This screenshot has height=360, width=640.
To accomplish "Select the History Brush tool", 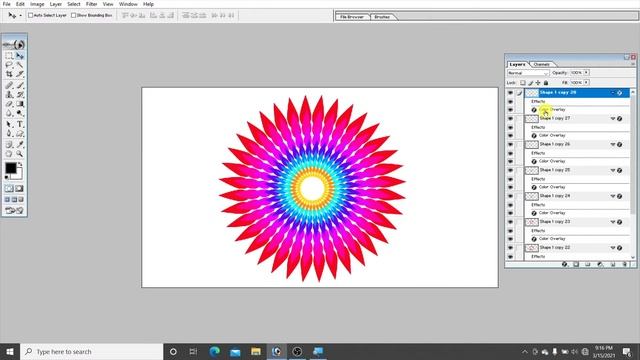I will (20, 95).
